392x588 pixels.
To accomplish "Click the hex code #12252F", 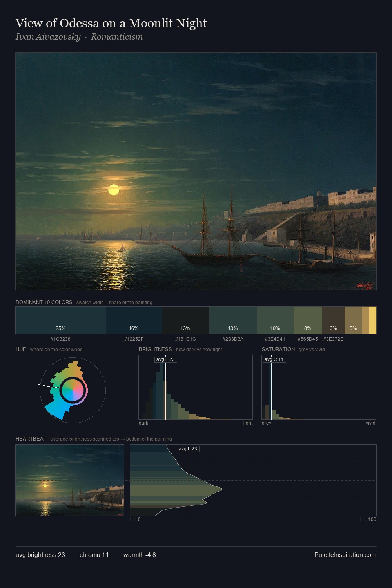I will tap(134, 339).
